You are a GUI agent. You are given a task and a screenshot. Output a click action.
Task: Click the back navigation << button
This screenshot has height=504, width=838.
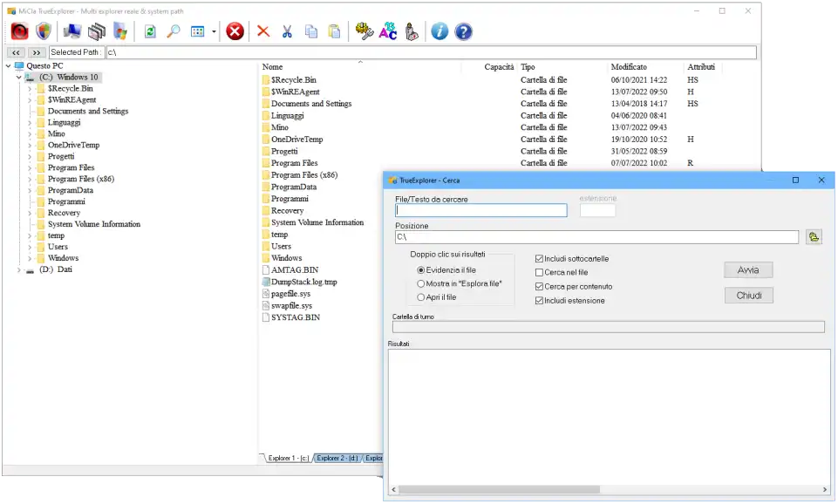coord(16,52)
